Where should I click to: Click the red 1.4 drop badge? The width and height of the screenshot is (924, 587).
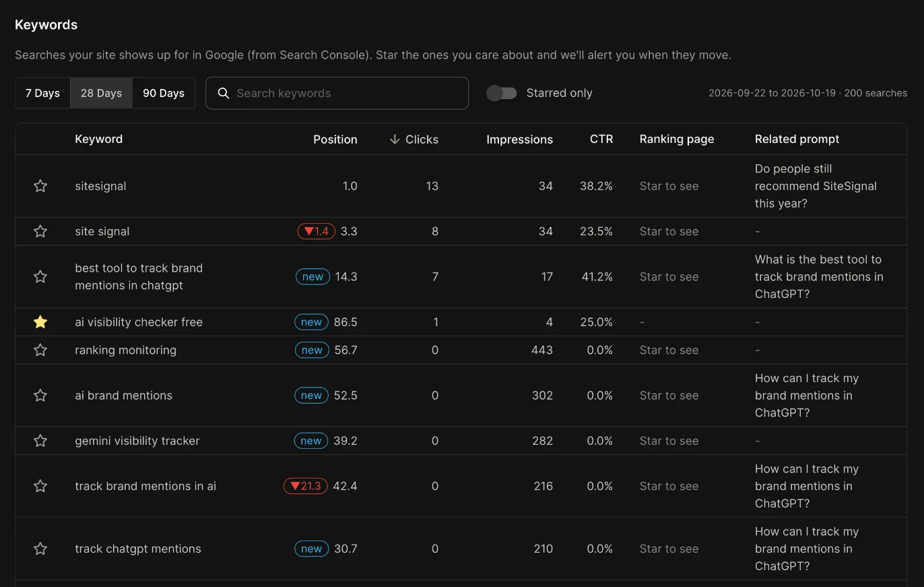tap(317, 231)
